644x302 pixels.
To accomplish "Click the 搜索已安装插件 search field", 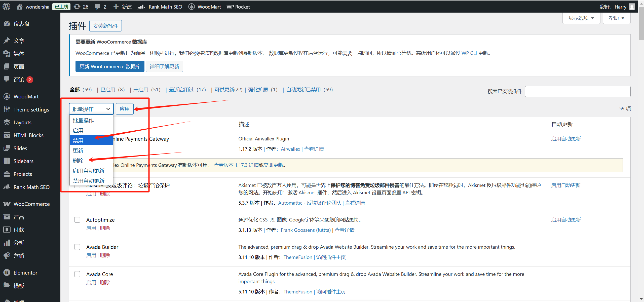I will (x=577, y=91).
